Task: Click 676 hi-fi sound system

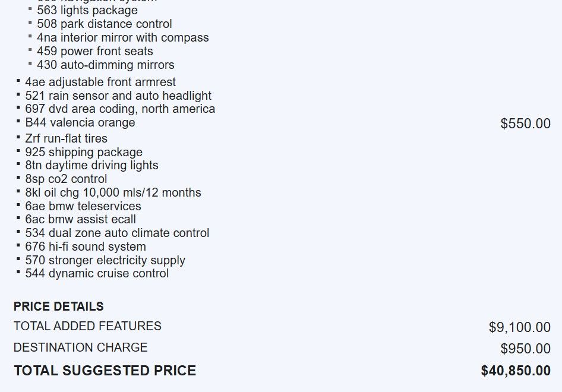Action: click(x=85, y=246)
